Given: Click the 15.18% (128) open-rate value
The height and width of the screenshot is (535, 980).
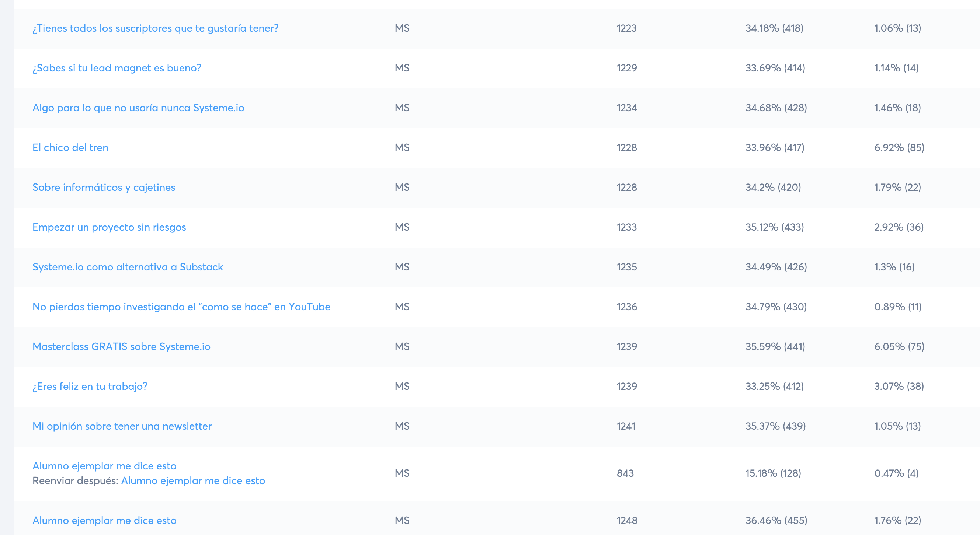Looking at the screenshot, I should (x=773, y=473).
